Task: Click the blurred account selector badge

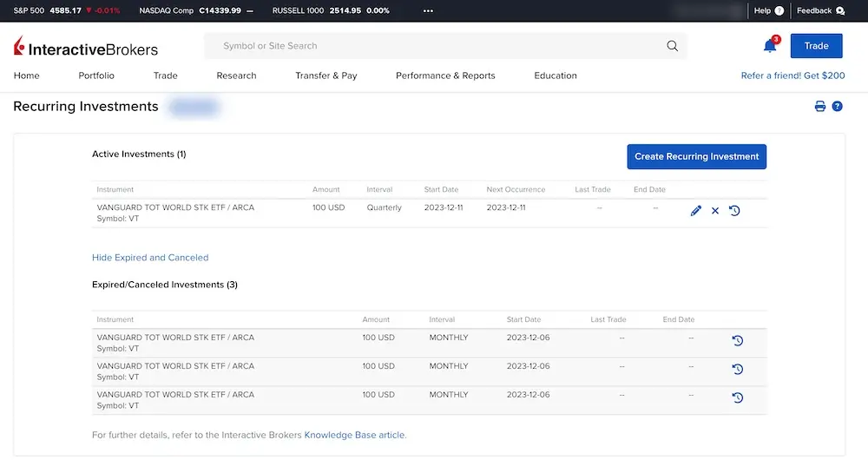Action: (194, 107)
